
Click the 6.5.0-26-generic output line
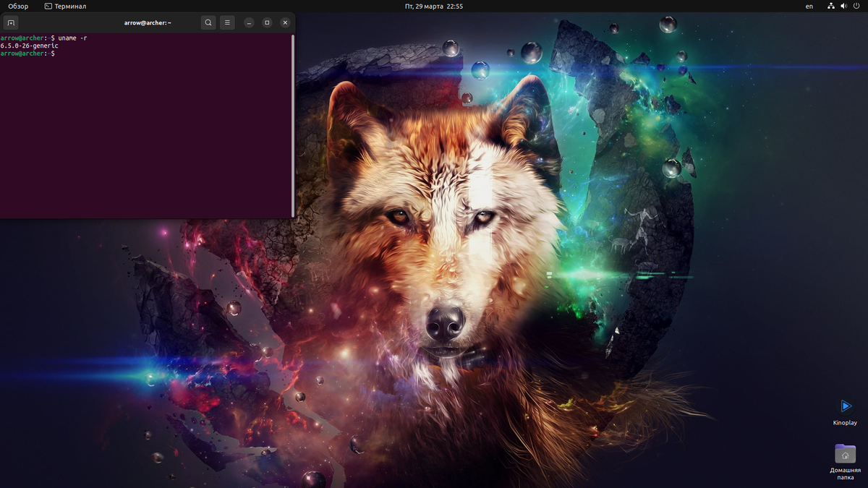pyautogui.click(x=30, y=46)
